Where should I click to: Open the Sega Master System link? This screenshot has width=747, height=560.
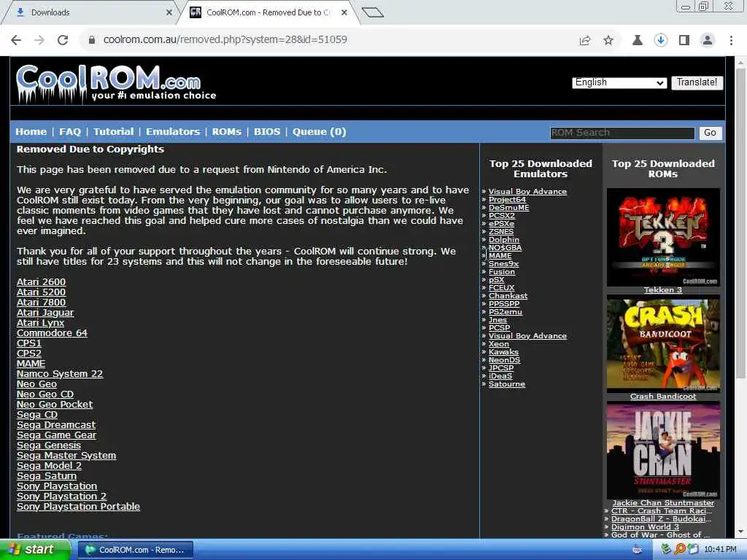tap(66, 456)
